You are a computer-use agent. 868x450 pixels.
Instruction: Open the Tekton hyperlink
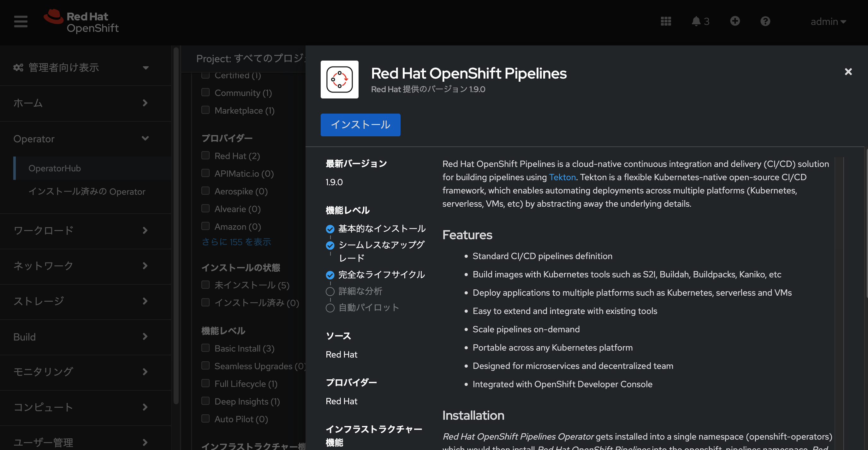pyautogui.click(x=562, y=177)
